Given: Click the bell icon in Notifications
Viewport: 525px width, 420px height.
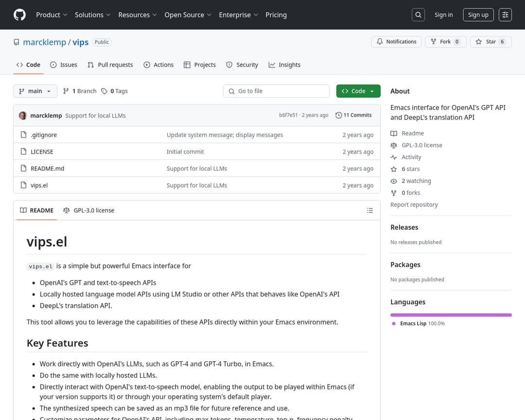Looking at the screenshot, I should [380, 41].
